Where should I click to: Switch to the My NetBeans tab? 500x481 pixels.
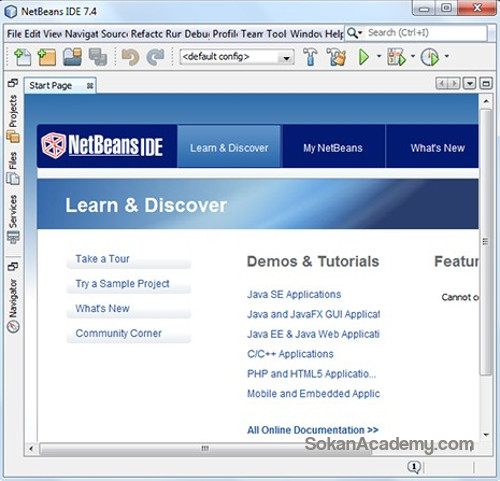(x=333, y=148)
